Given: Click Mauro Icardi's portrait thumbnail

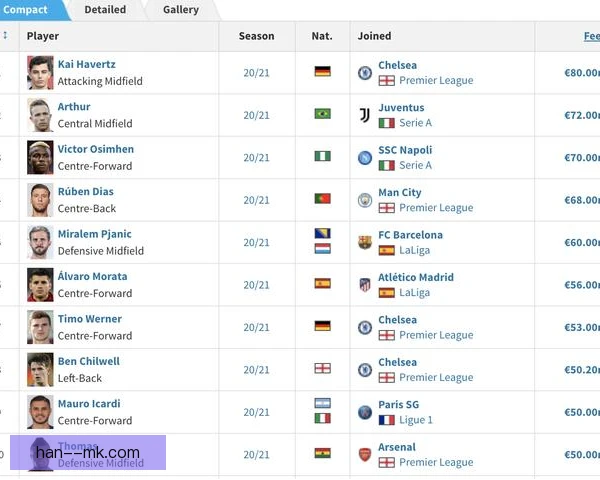Looking at the screenshot, I should coord(40,412).
